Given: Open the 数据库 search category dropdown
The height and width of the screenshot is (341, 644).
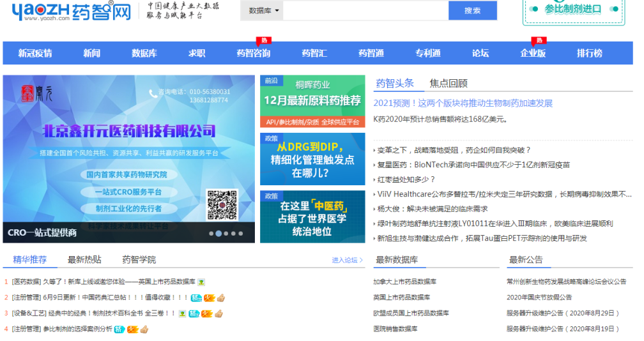Looking at the screenshot, I should tap(263, 11).
